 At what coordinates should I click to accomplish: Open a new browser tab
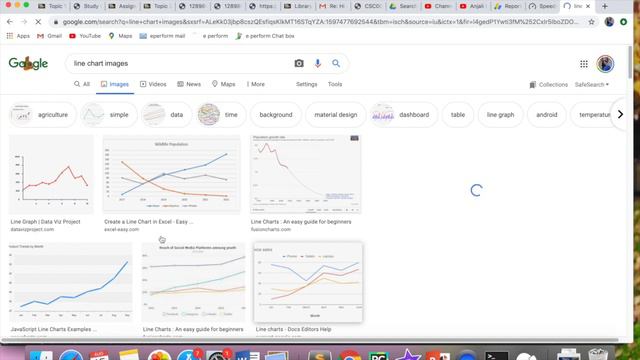click(604, 6)
